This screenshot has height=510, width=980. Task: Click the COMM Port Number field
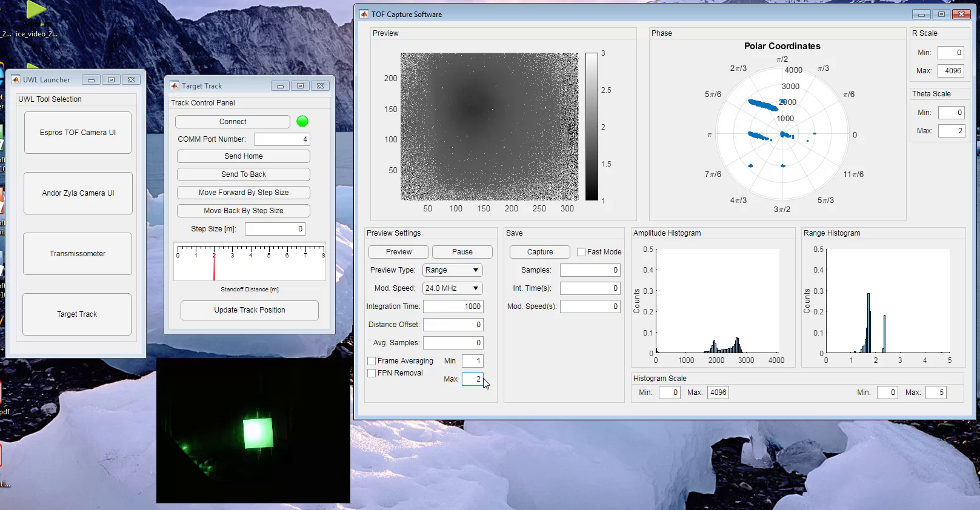[x=282, y=139]
